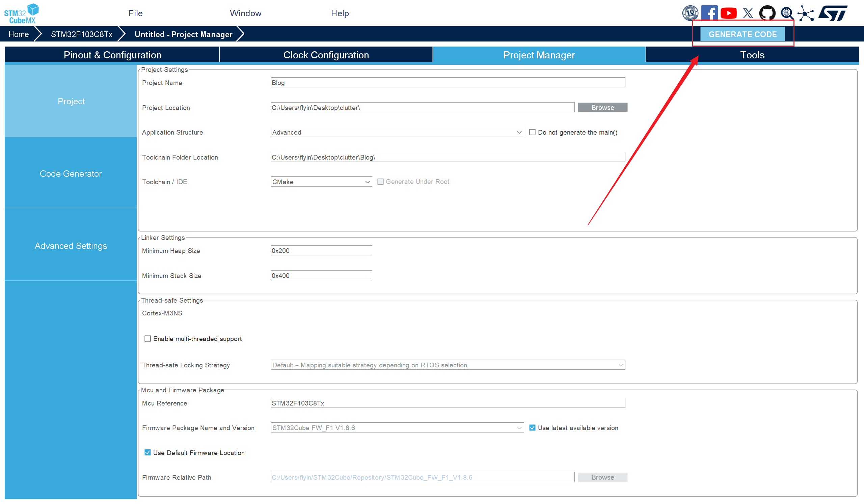Click Browse next to Project Location
Viewport: 864px width, 504px height.
[x=602, y=107]
